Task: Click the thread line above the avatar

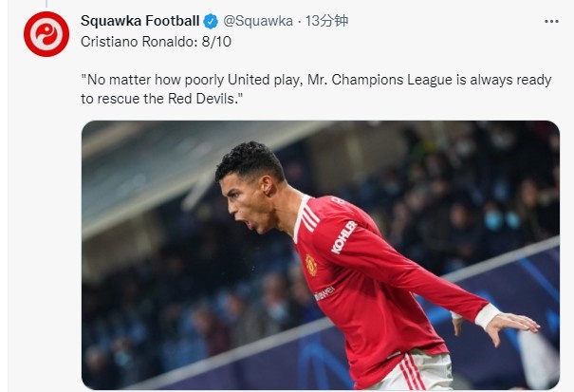Action: tap(46, 4)
